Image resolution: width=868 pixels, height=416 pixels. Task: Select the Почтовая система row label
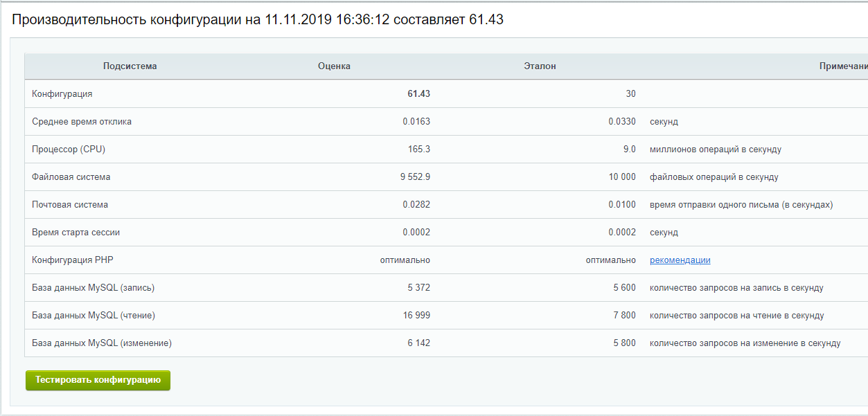click(70, 205)
